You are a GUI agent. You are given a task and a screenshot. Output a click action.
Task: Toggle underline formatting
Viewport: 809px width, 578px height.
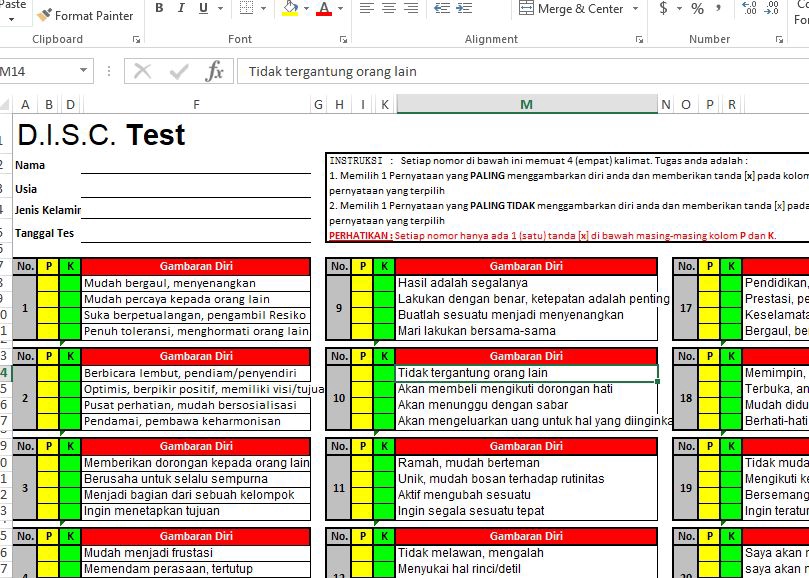click(x=203, y=8)
